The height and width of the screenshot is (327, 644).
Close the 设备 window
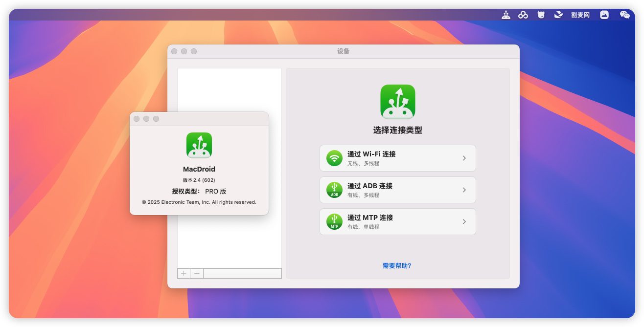coord(174,51)
